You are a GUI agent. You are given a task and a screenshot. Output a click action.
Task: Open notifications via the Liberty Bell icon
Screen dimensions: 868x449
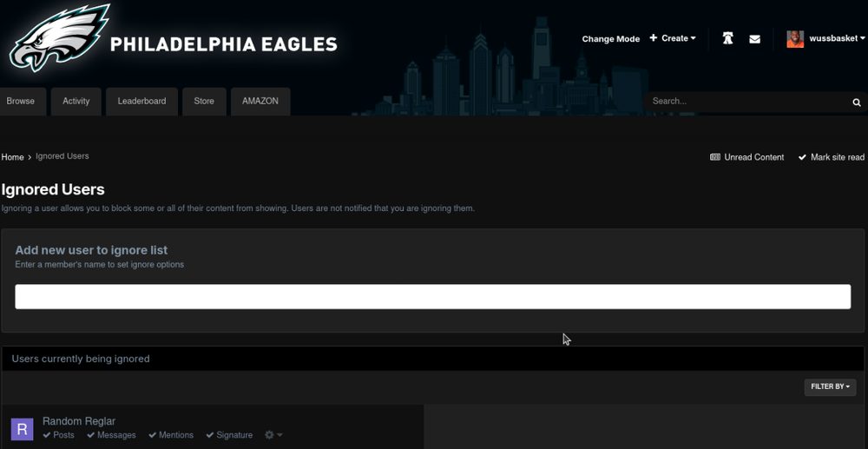[727, 39]
